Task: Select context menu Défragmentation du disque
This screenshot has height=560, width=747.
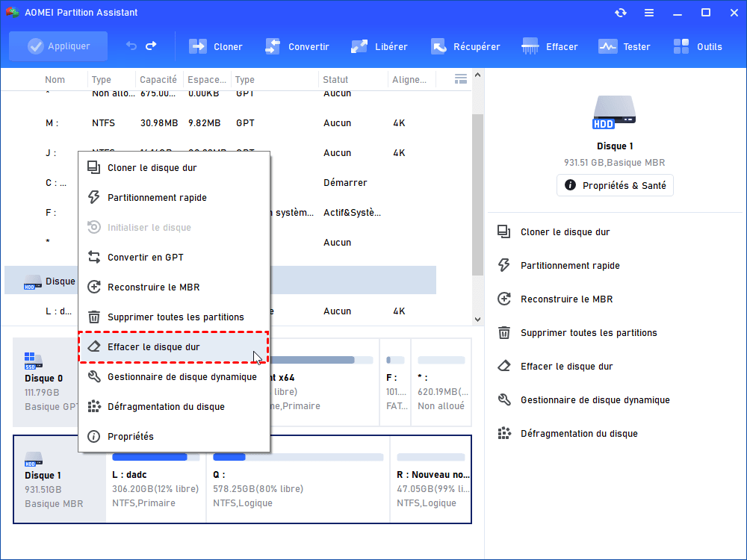Action: click(174, 407)
